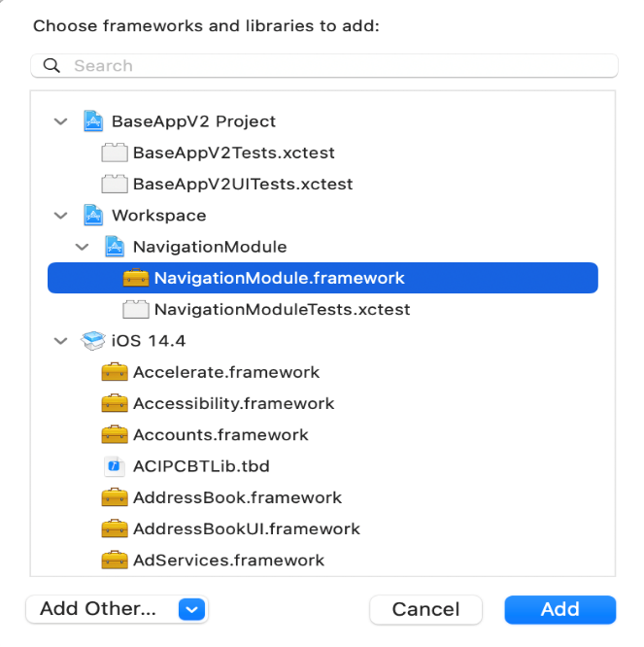Click the Accelerate.framework toolbox icon
The height and width of the screenshot is (647, 644).
pos(115,372)
